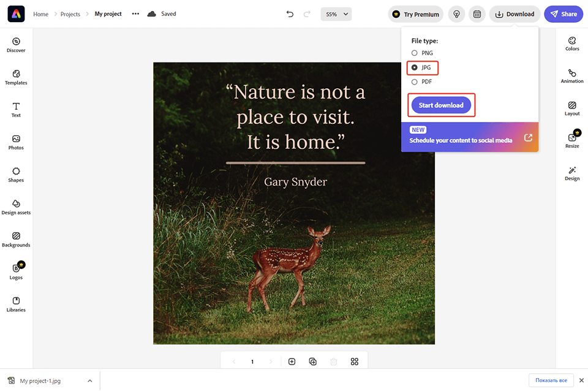
Task: Click the Start download button
Action: point(441,105)
